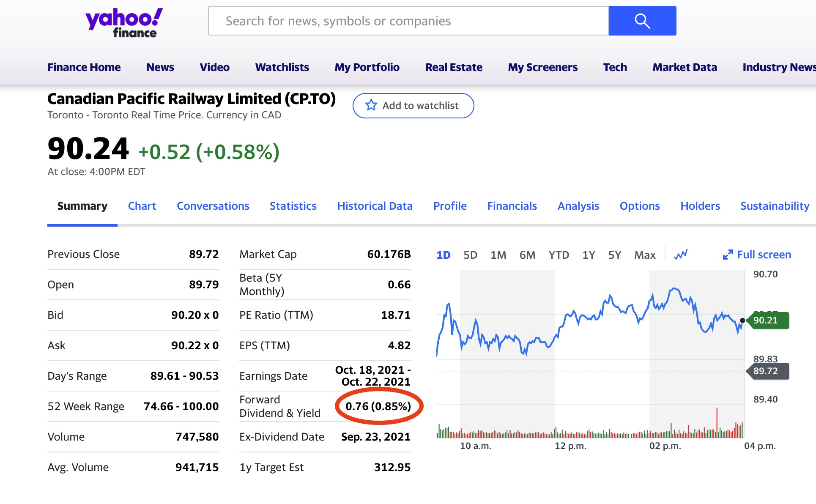Click Day's Range 89.61 - 90.53
This screenshot has height=504, width=816.
coord(185,376)
